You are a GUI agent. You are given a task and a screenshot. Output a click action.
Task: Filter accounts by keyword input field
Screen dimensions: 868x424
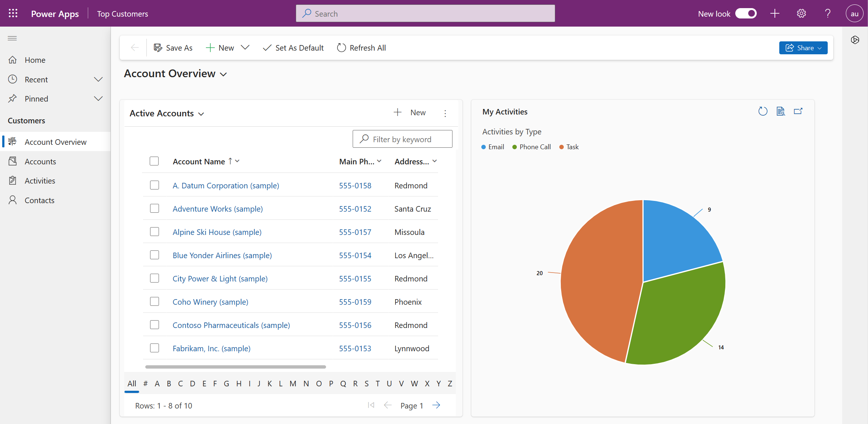click(x=403, y=139)
